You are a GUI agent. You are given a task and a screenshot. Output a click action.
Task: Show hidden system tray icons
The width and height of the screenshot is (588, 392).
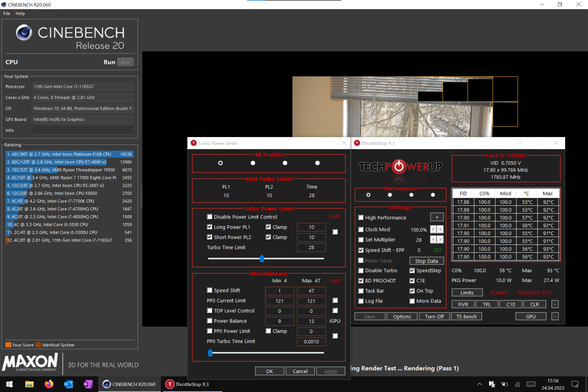pos(479,384)
